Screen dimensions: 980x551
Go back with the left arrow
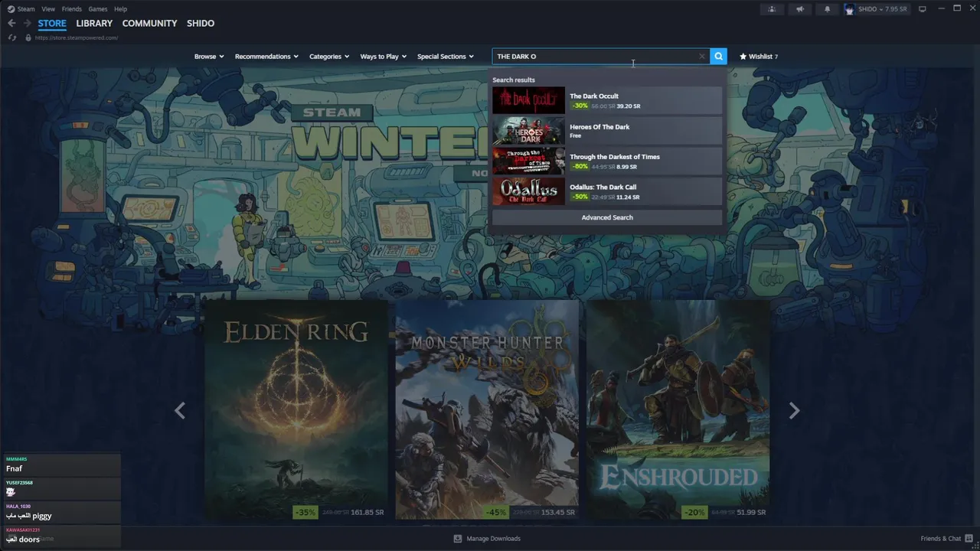point(11,23)
